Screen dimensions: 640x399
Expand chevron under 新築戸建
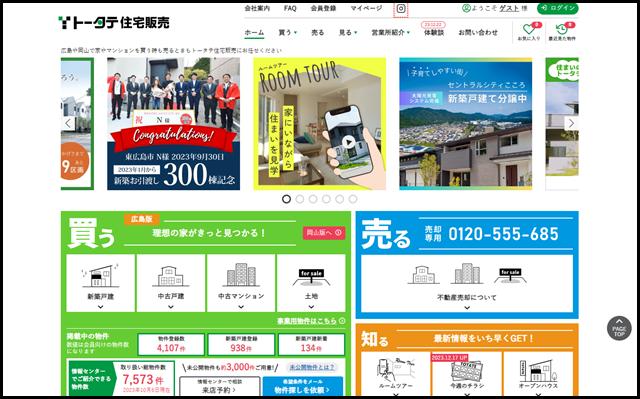pos(100,307)
